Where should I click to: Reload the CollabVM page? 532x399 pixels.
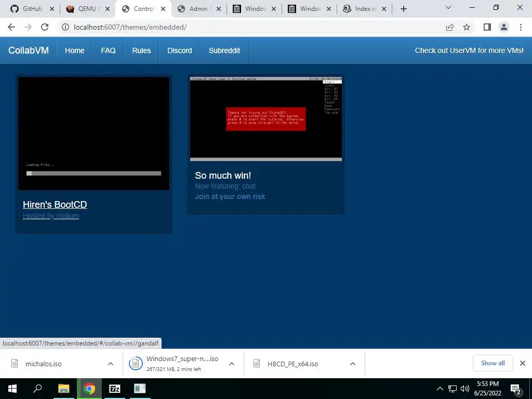click(x=45, y=27)
